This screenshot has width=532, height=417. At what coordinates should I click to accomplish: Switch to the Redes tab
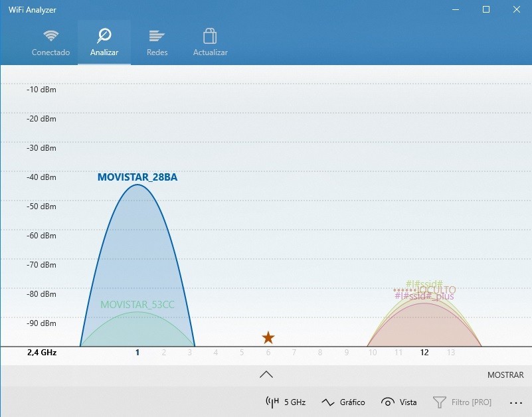coord(157,42)
